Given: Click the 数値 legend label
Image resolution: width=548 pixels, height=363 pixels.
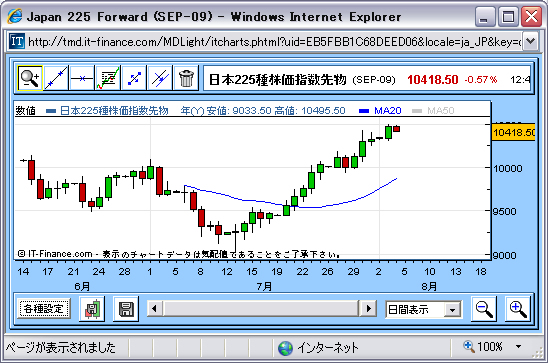Looking at the screenshot, I should 26,111.
